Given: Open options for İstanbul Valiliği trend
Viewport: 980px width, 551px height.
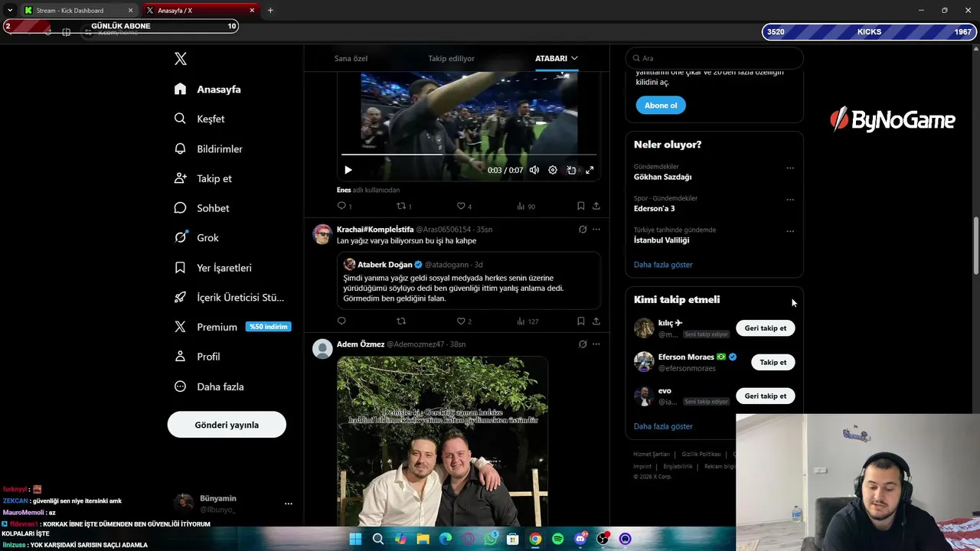Looking at the screenshot, I should click(790, 231).
